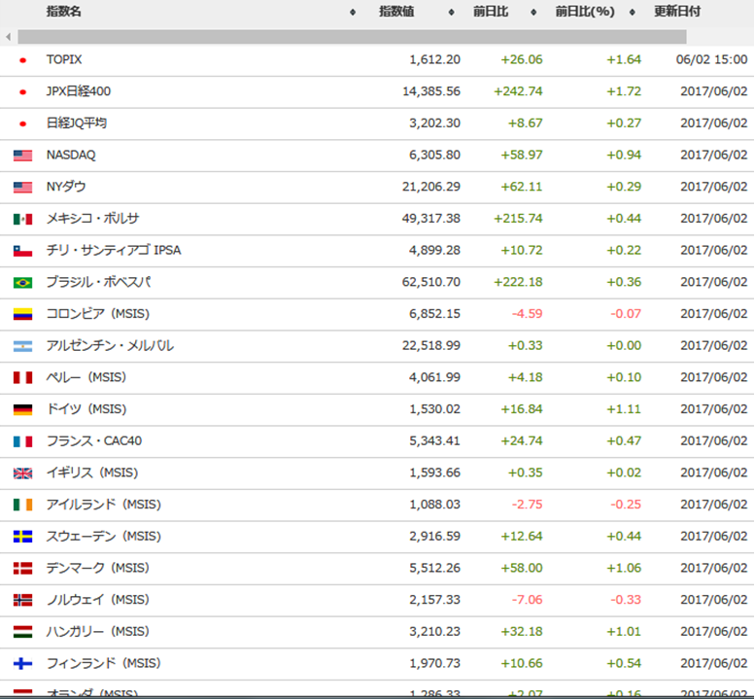Select ペルー (MSIS) index name

point(86,377)
